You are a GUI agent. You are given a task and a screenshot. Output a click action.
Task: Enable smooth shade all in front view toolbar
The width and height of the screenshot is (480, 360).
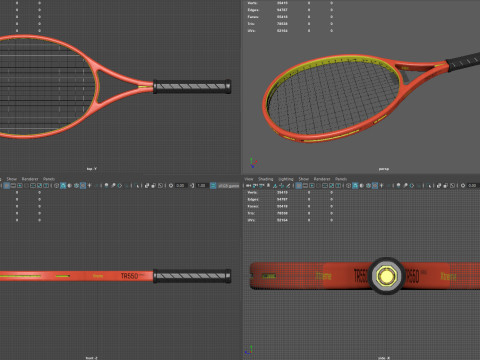63,185
